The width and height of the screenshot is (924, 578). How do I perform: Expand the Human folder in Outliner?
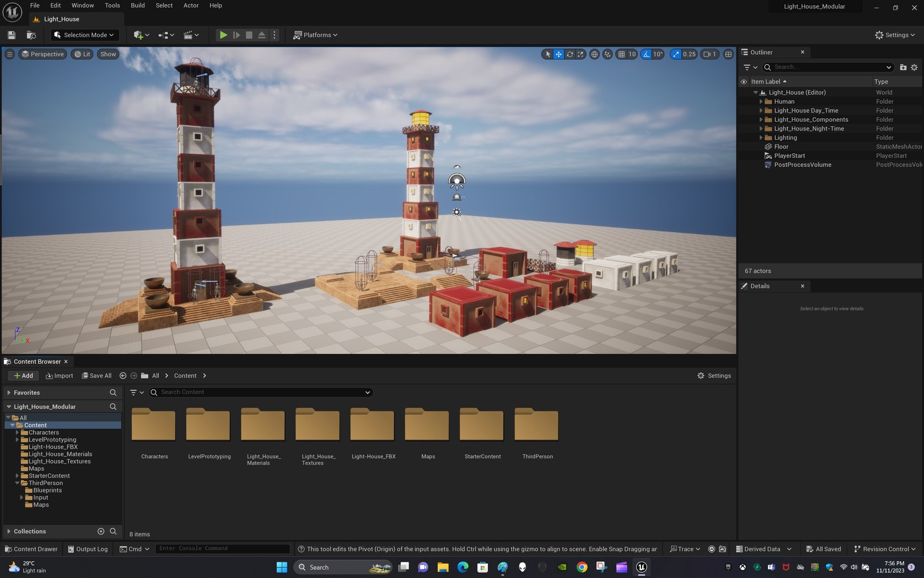pos(761,102)
